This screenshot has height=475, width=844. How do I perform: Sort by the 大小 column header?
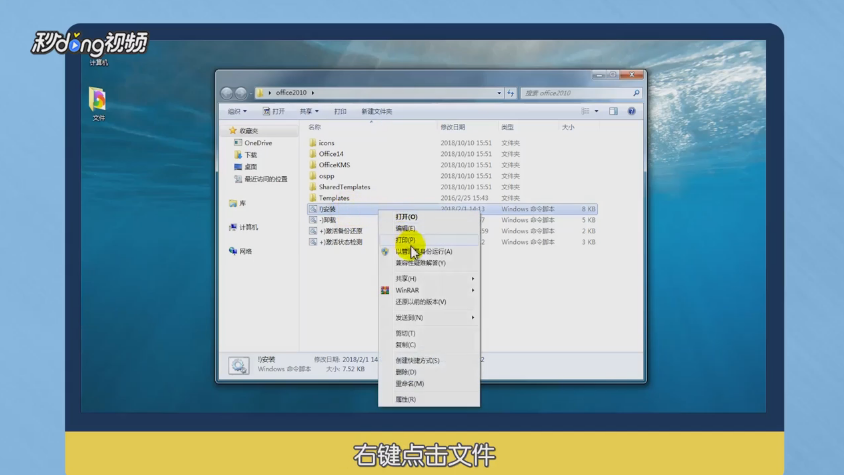pyautogui.click(x=568, y=127)
